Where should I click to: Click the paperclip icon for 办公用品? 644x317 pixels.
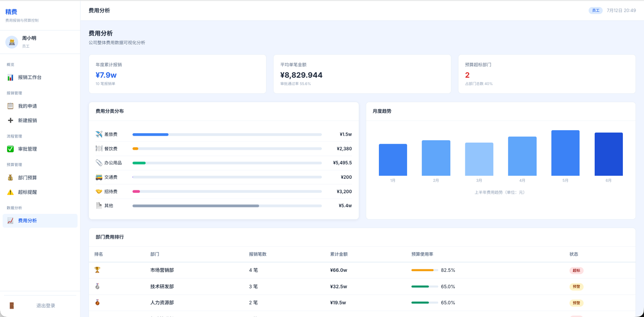tap(99, 163)
